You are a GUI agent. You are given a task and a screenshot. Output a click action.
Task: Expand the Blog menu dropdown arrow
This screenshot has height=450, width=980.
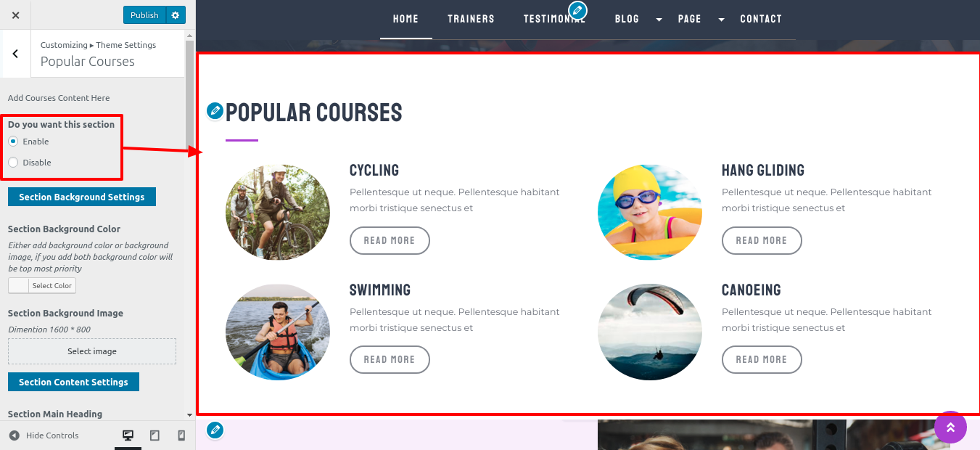(659, 20)
